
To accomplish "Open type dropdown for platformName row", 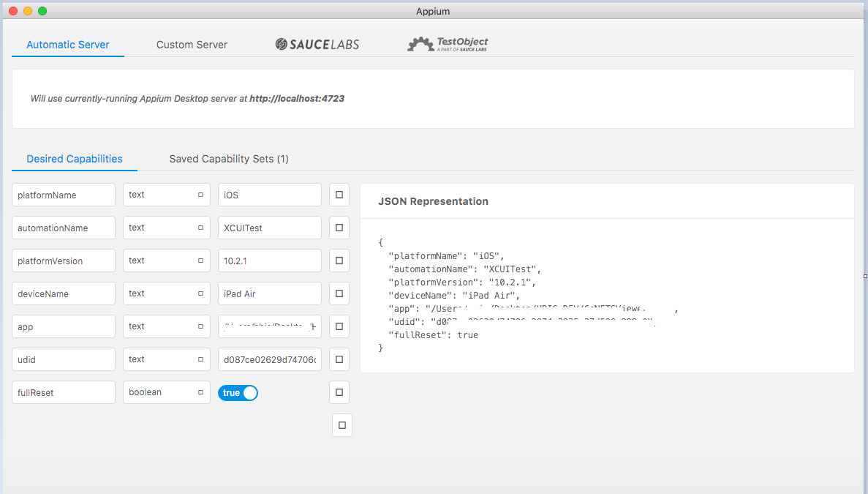I will pyautogui.click(x=167, y=195).
